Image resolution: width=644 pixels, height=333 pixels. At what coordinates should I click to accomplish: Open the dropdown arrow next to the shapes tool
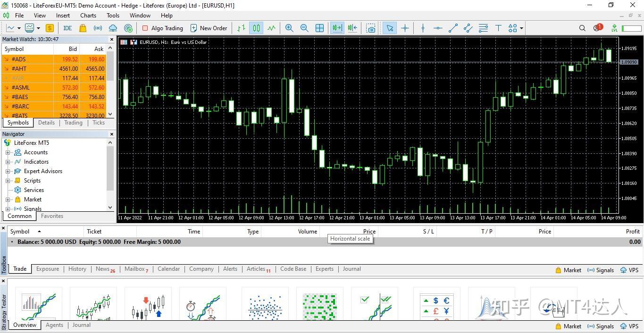(x=521, y=28)
